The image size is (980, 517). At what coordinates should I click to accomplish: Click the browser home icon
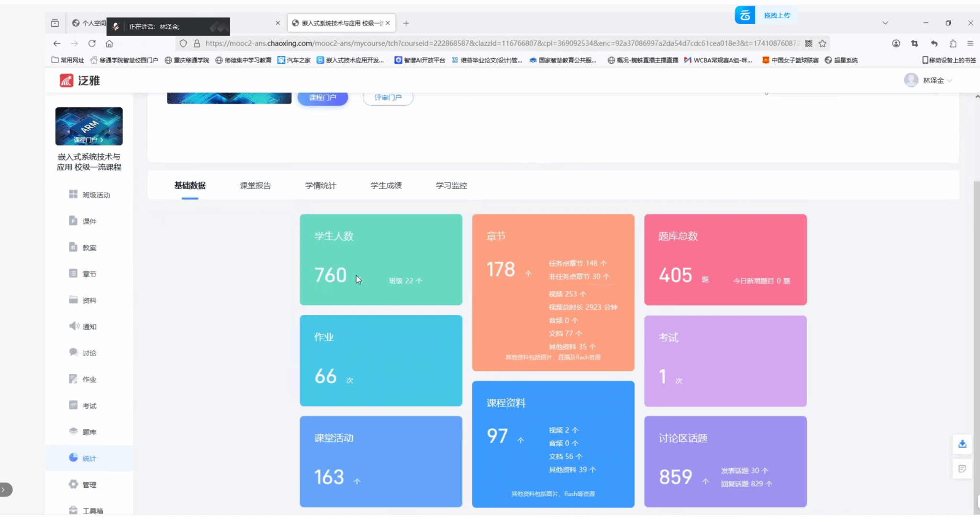109,44
